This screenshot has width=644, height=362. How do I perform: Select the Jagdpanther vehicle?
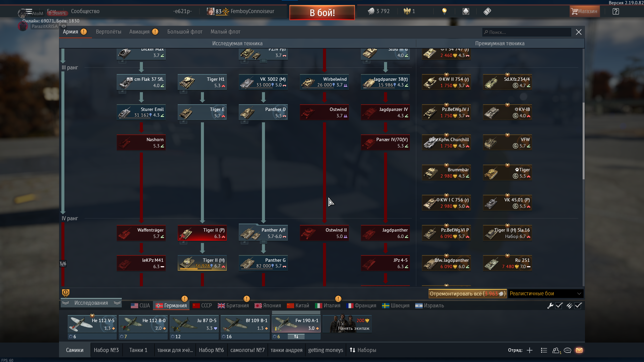(x=385, y=233)
